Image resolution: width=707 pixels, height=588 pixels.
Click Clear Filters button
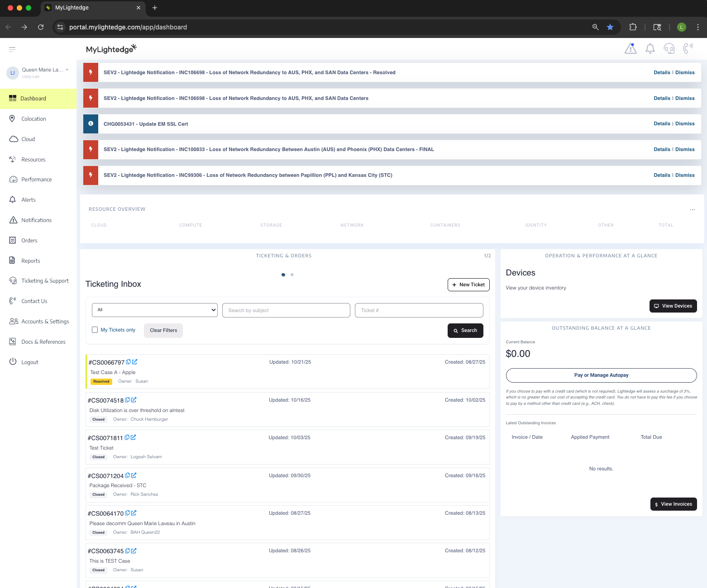coord(163,331)
